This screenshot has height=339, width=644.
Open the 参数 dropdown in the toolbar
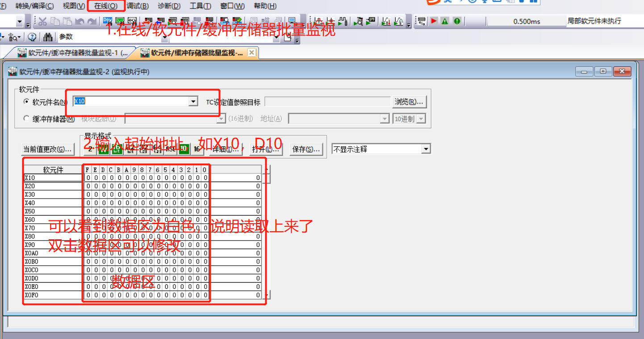165,38
